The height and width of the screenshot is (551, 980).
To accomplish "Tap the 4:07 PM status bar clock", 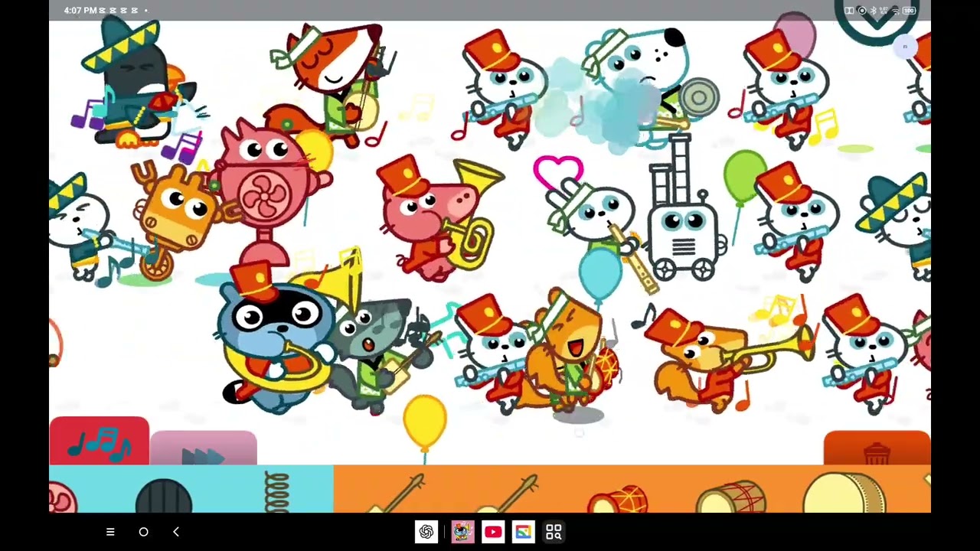I will tap(80, 11).
